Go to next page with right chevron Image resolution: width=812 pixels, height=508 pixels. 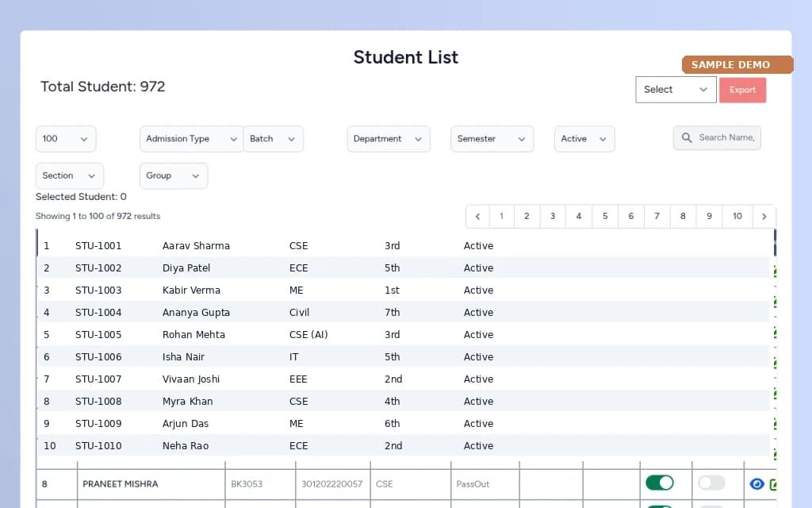coord(764,217)
